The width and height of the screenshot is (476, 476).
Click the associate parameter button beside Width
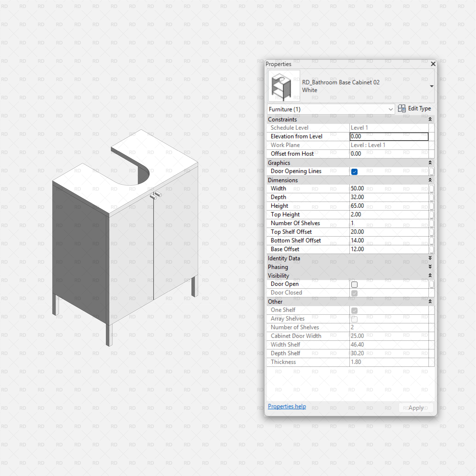[432, 188]
